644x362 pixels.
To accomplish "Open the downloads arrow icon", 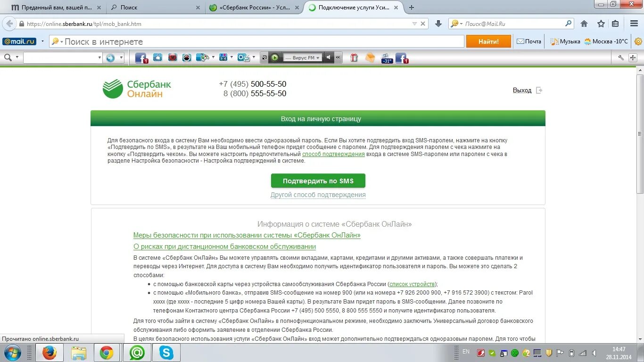I will (x=438, y=24).
